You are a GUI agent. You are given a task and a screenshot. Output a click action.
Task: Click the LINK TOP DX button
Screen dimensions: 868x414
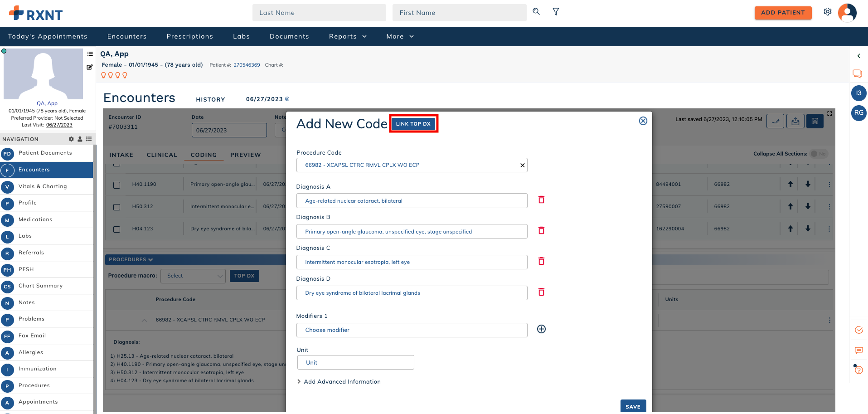[413, 124]
